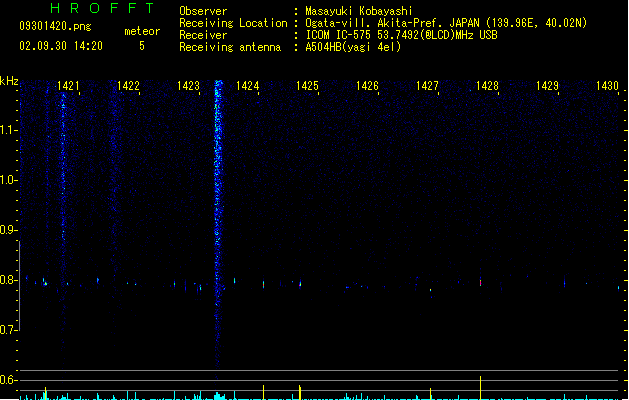Select the file name 09301420.png
Viewport: 629px width, 400px height.
(x=55, y=26)
